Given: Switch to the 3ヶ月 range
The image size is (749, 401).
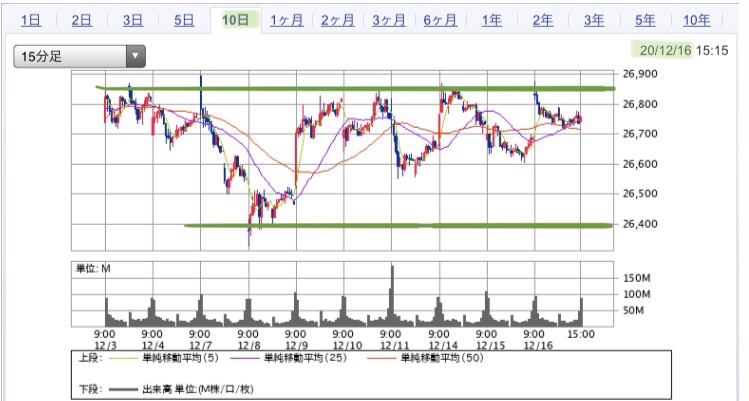Looking at the screenshot, I should [389, 20].
